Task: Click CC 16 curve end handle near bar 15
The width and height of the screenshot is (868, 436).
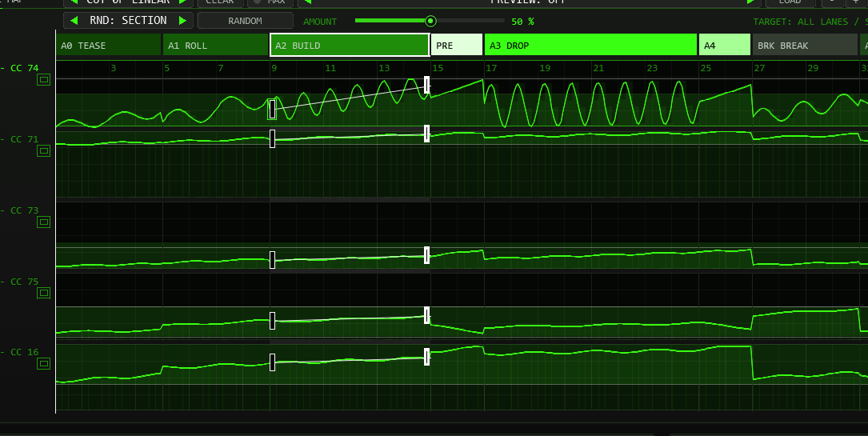Action: tap(427, 356)
